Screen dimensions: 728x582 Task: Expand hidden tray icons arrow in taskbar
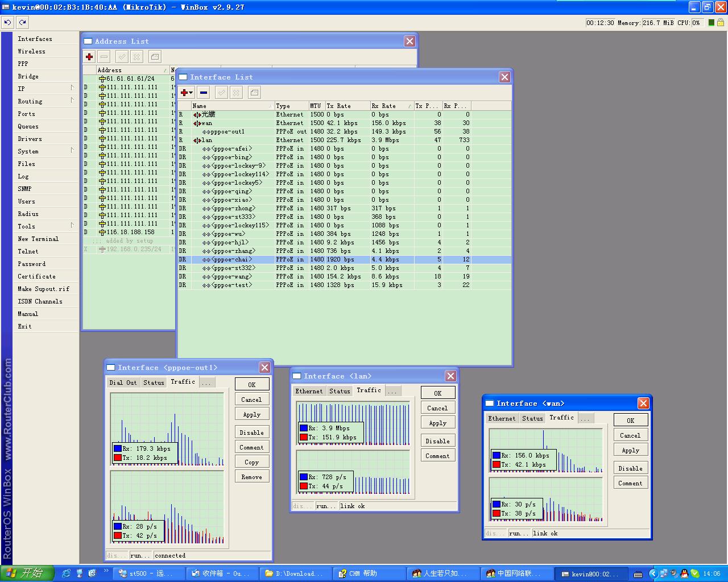pos(653,573)
